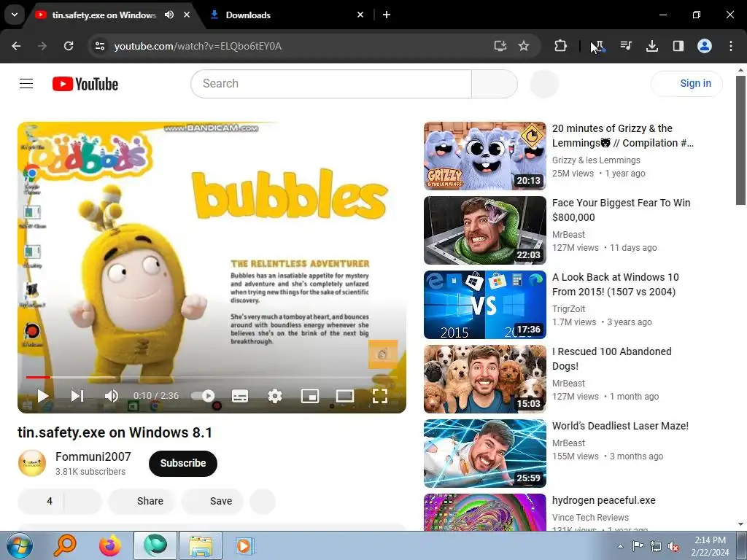Like the video showing 4 likes

click(x=41, y=501)
